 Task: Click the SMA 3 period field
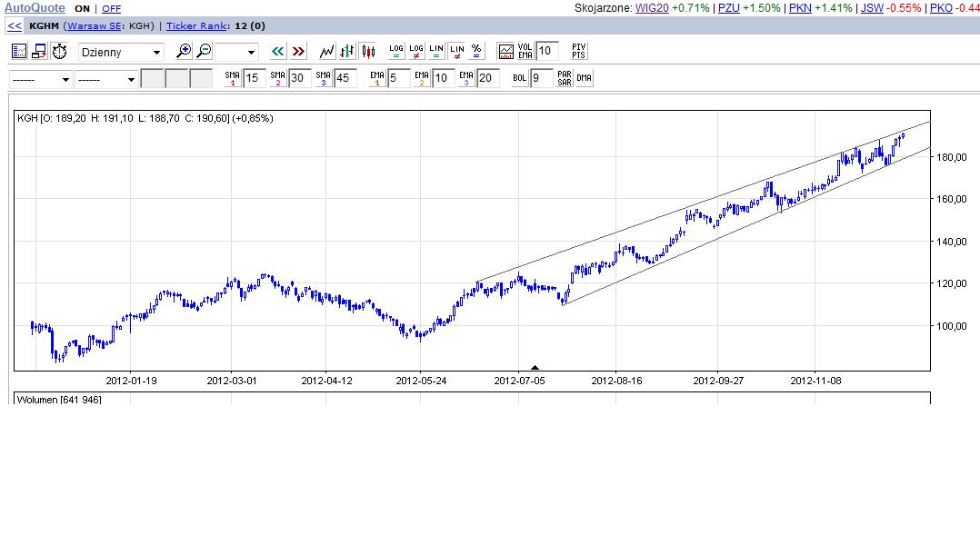click(344, 78)
